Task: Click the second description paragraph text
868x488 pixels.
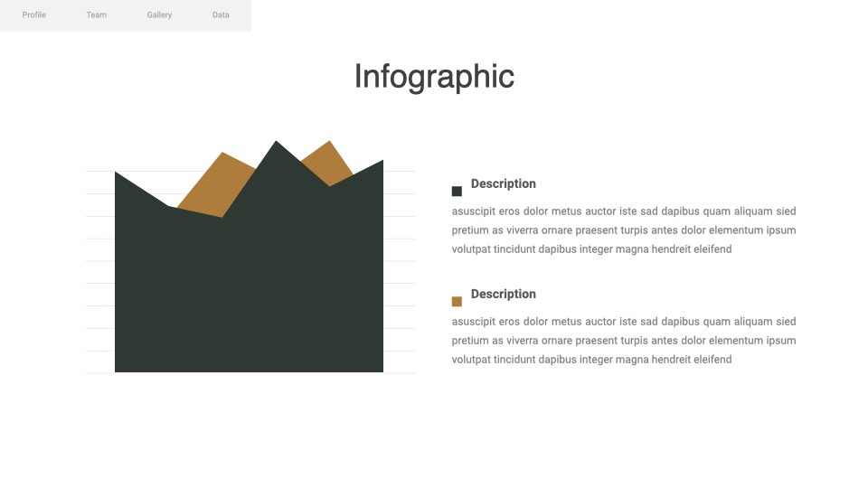Action: 624,341
